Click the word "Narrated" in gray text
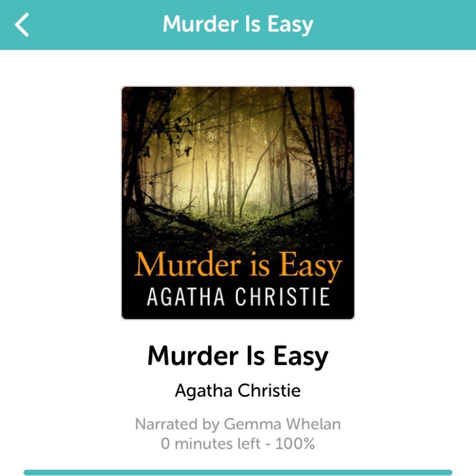This screenshot has height=476, width=476. pyautogui.click(x=167, y=424)
